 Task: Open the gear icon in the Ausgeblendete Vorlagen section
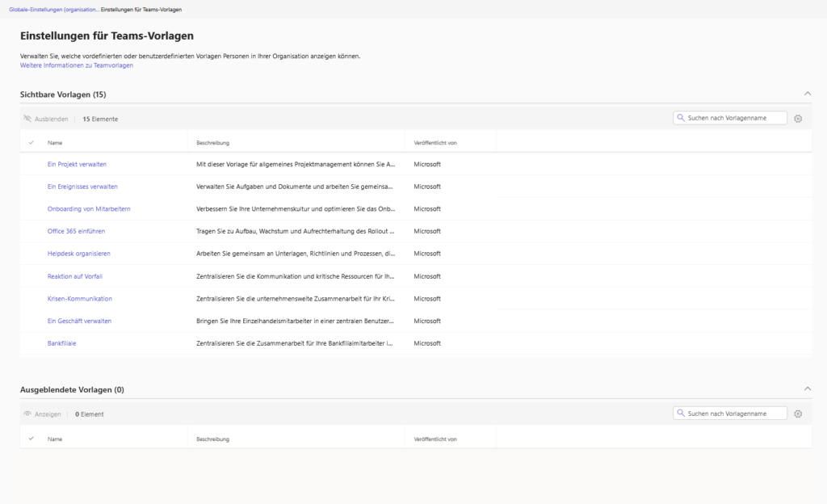(x=798, y=413)
